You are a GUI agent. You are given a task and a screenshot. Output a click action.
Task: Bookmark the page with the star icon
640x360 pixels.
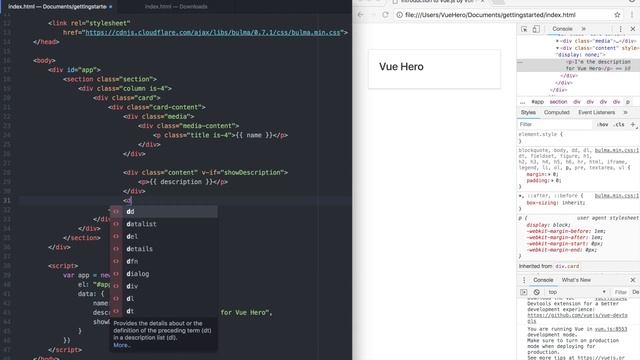[617, 15]
